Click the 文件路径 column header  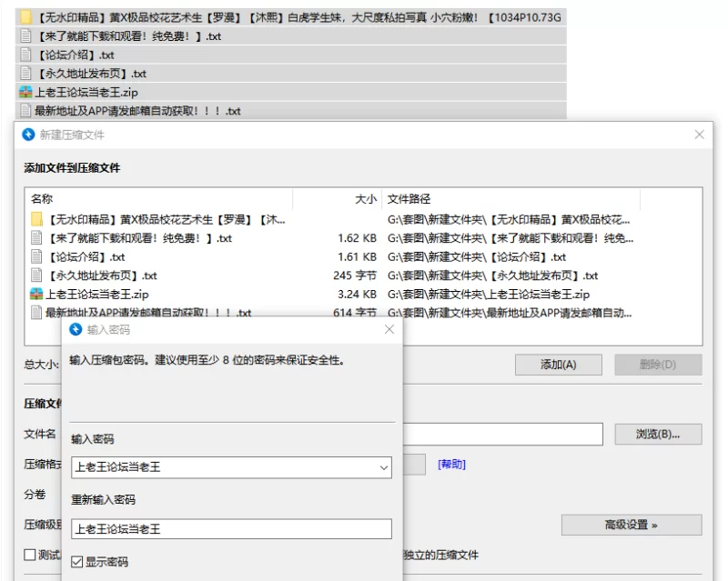(409, 199)
